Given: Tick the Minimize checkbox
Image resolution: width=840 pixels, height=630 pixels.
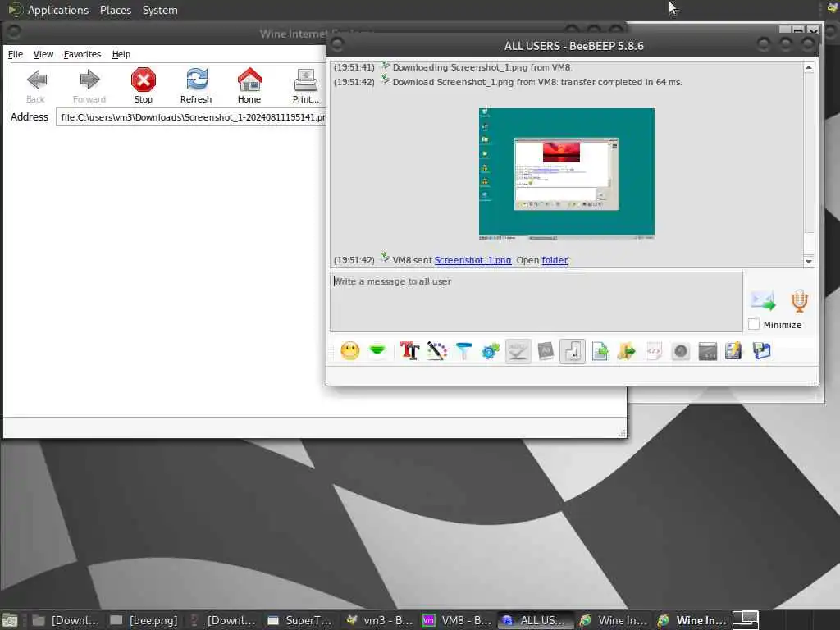Looking at the screenshot, I should (754, 325).
